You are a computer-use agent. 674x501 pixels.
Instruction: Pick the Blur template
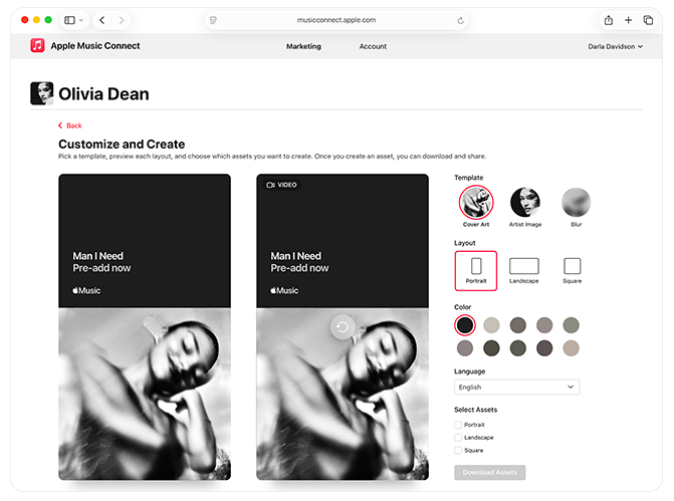(x=575, y=203)
